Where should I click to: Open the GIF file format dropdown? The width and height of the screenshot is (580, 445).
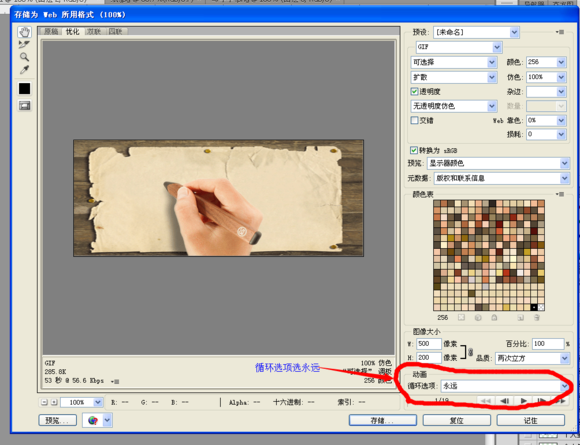459,47
